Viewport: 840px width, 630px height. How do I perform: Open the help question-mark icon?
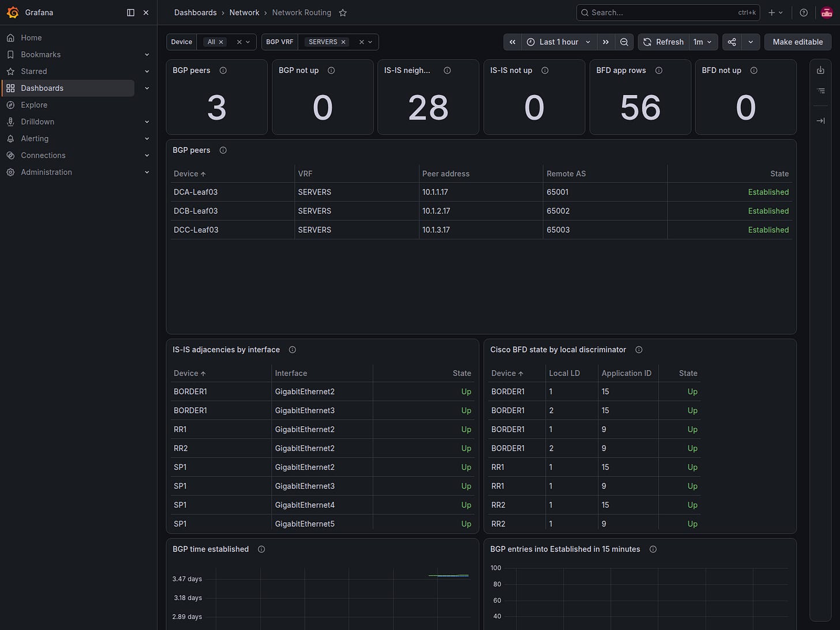click(x=804, y=13)
